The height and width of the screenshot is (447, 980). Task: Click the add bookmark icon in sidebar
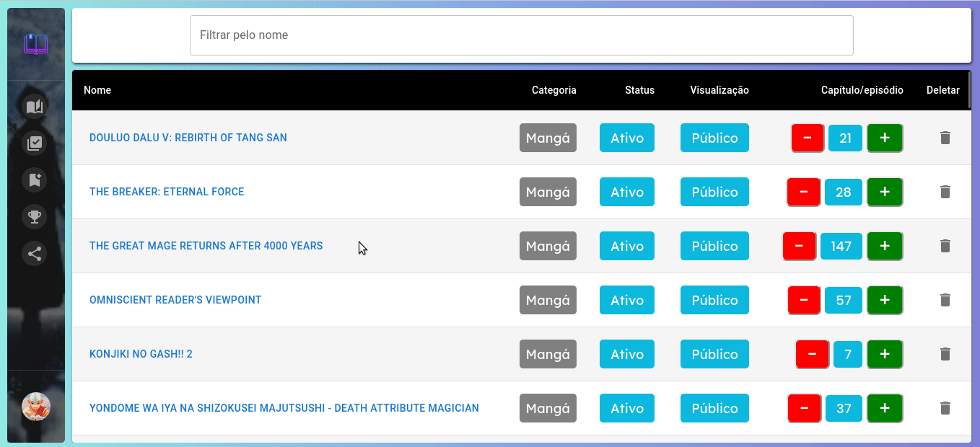pos(35,180)
